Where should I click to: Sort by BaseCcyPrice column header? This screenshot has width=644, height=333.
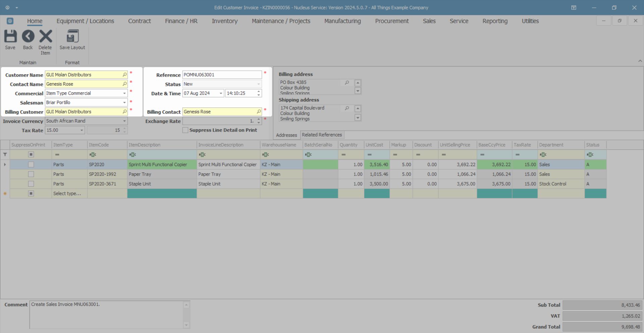pos(494,145)
